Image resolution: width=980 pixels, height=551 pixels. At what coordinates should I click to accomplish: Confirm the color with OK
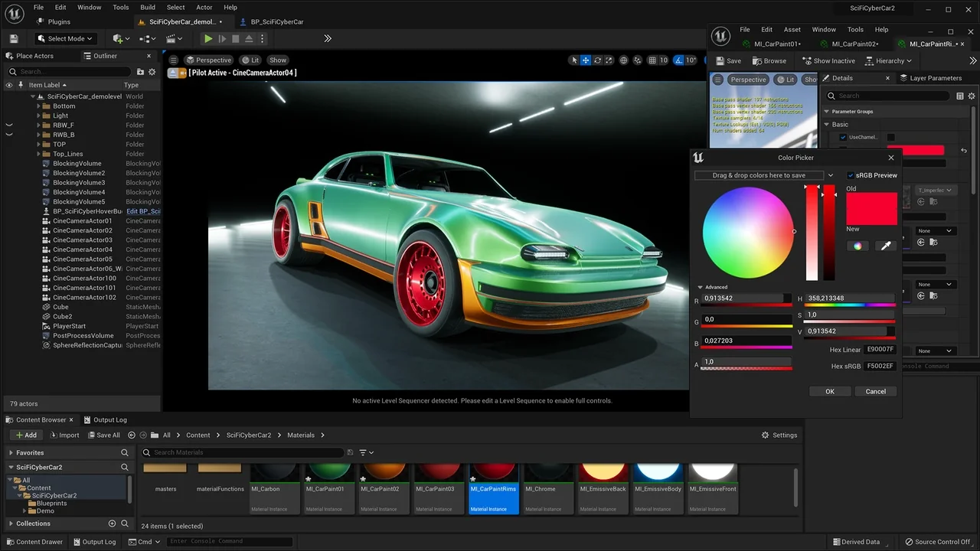[x=829, y=391]
